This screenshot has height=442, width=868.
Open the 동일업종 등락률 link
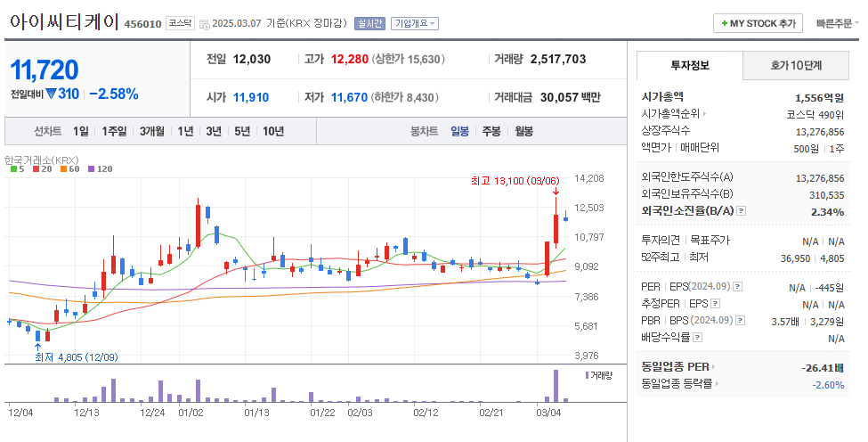pos(677,383)
